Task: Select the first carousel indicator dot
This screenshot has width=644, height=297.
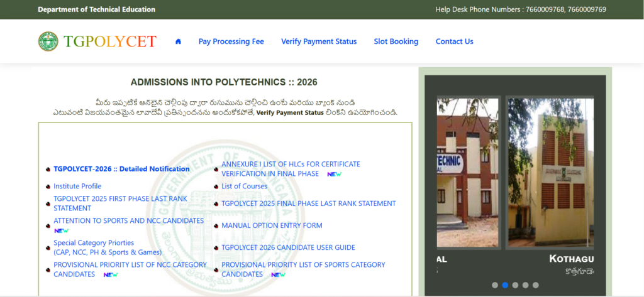Action: click(495, 285)
